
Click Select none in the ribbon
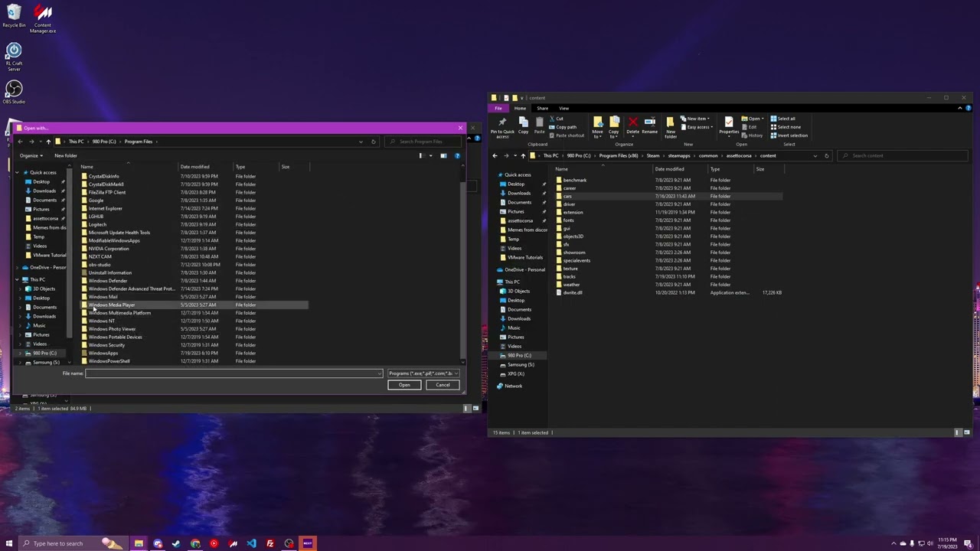(785, 127)
